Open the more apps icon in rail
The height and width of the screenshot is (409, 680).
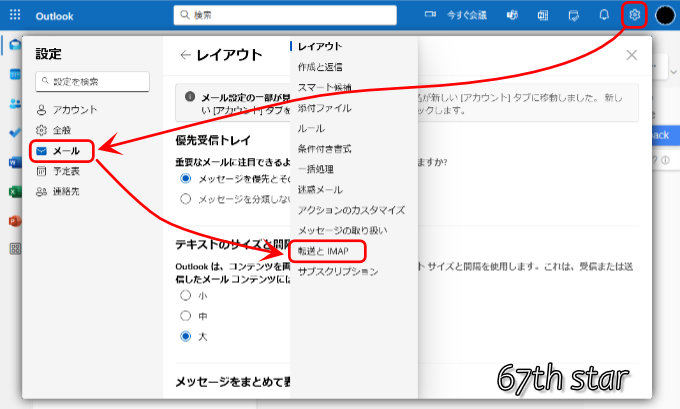coord(15,249)
